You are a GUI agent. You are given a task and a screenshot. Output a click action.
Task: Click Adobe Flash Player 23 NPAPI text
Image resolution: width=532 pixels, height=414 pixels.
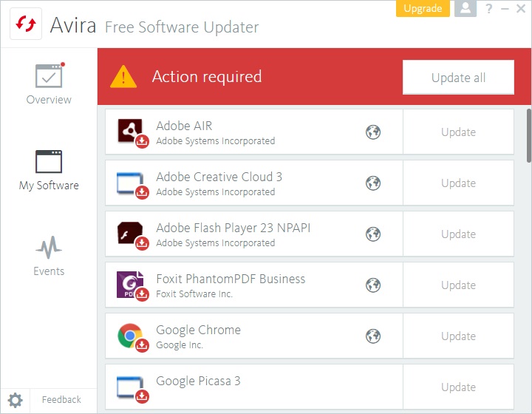(x=233, y=228)
